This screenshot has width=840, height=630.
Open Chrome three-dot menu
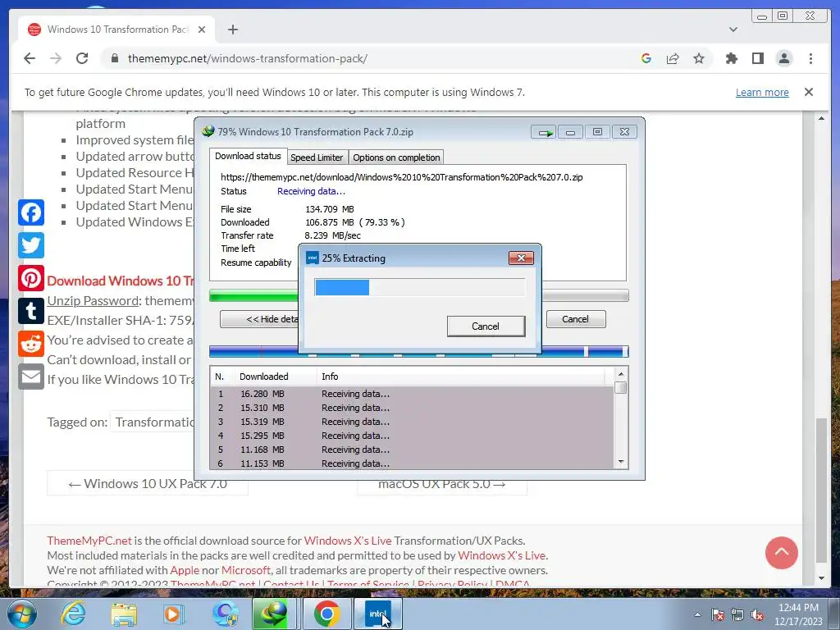810,58
